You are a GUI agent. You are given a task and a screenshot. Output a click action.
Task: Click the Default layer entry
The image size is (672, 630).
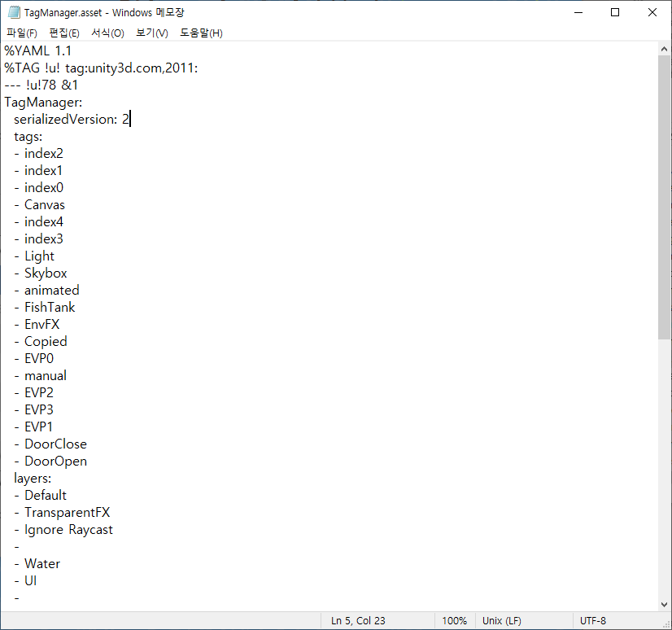(41, 496)
